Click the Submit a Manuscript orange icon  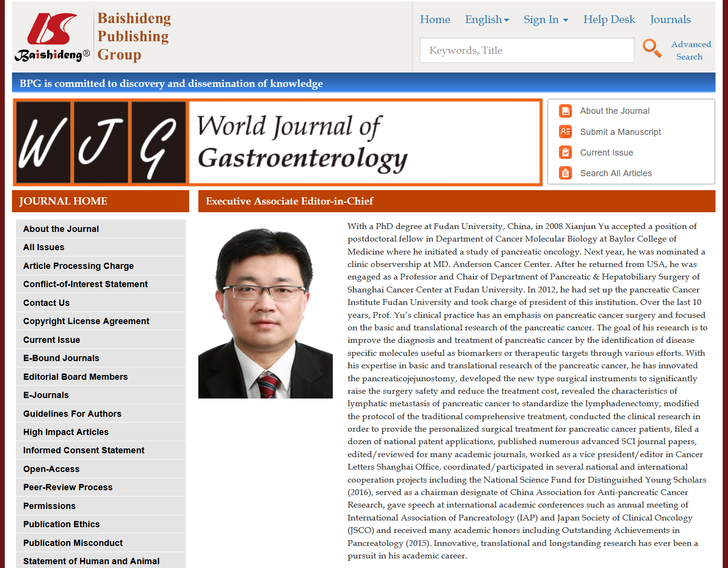click(566, 132)
